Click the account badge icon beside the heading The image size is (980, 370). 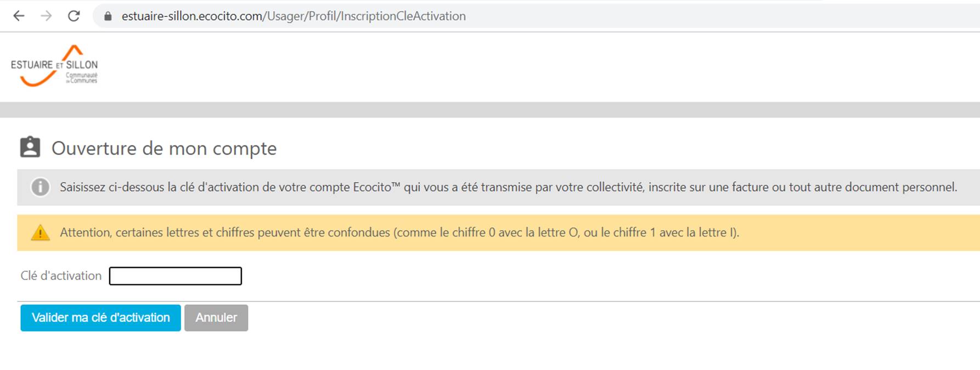point(30,147)
